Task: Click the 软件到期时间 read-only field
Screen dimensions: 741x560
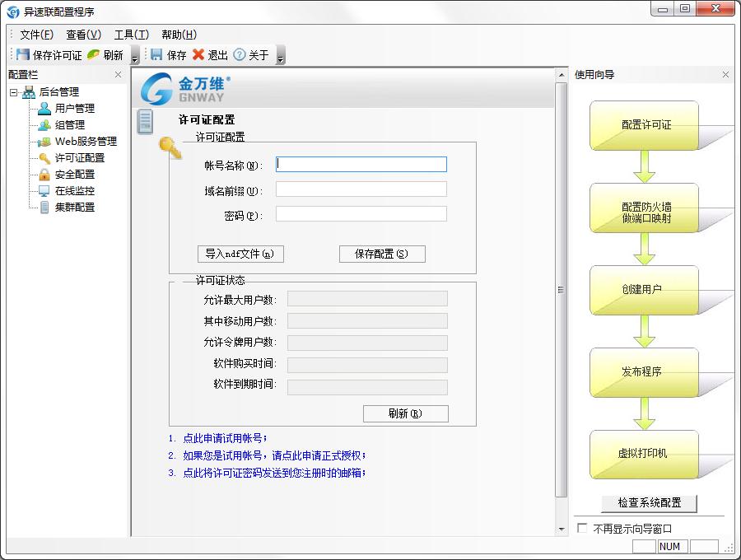Action: tap(367, 387)
